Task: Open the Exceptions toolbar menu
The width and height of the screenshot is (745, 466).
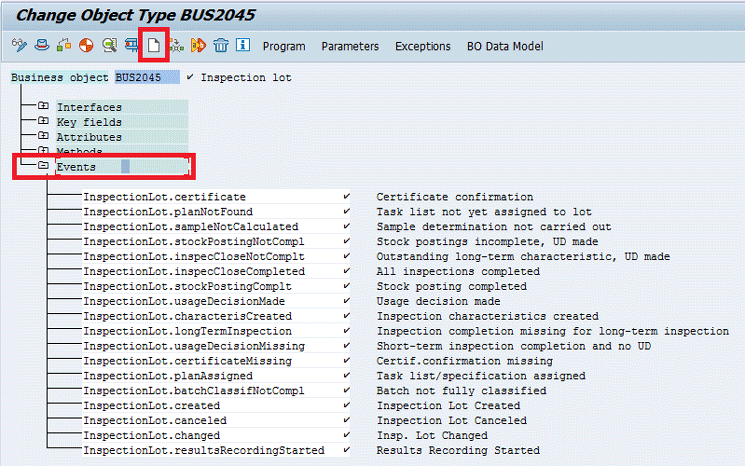Action: pyautogui.click(x=423, y=47)
